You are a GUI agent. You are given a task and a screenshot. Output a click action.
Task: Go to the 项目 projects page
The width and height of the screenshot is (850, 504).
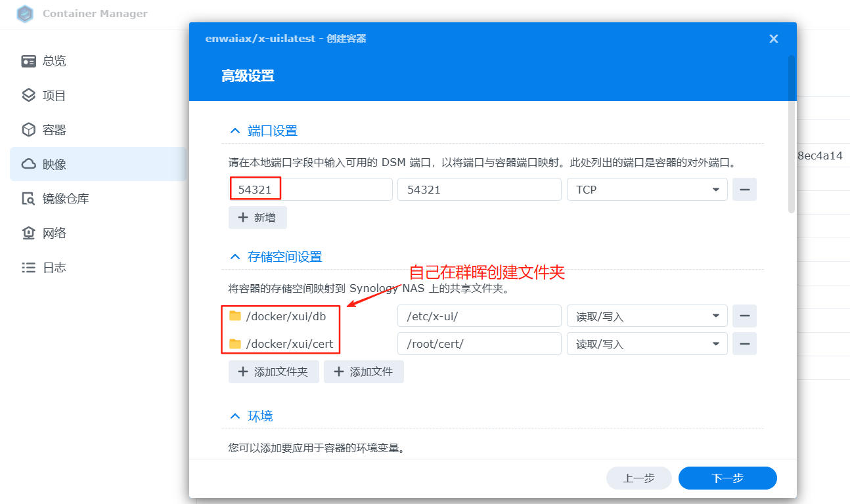coord(54,96)
